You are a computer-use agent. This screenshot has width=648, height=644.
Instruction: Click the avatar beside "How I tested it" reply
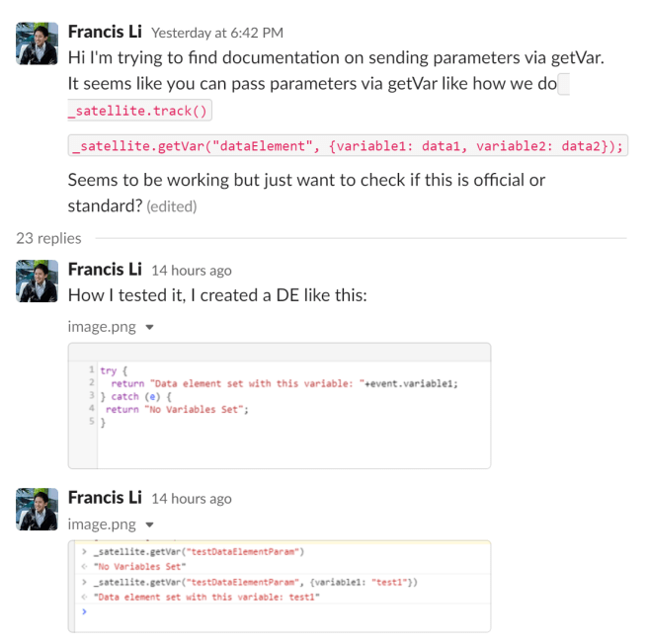click(38, 281)
